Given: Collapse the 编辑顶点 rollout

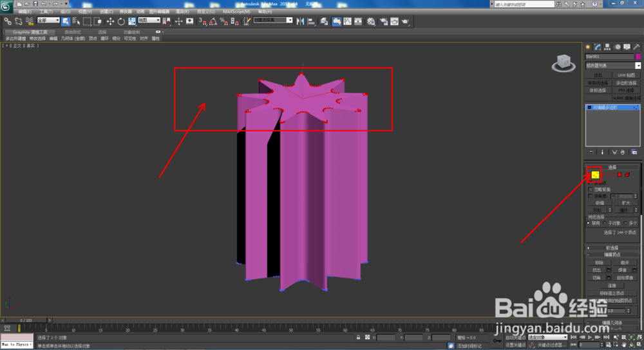Looking at the screenshot, I should 612,255.
